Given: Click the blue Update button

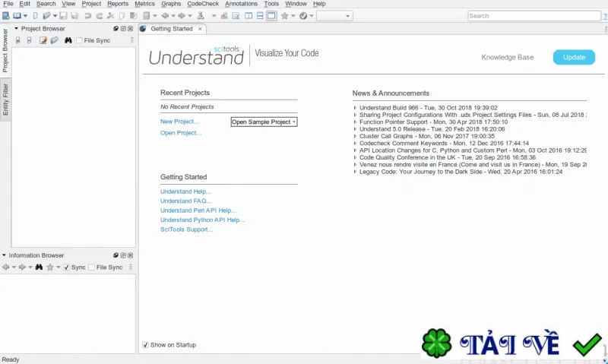Looking at the screenshot, I should [x=574, y=57].
